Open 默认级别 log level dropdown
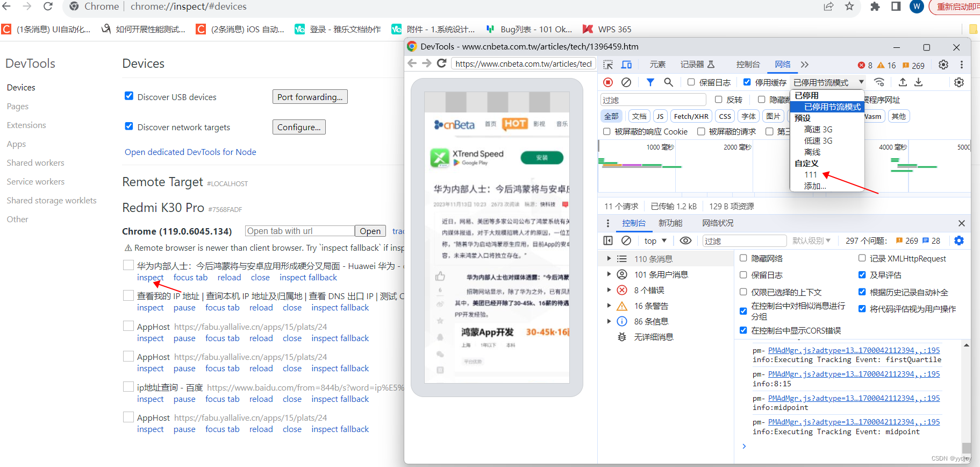 (x=811, y=240)
